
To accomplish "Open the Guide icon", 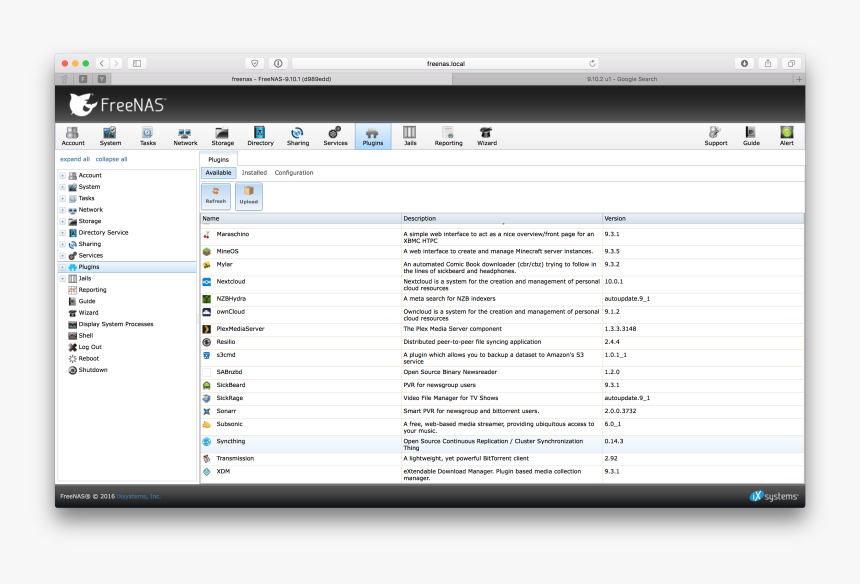I will tap(750, 135).
